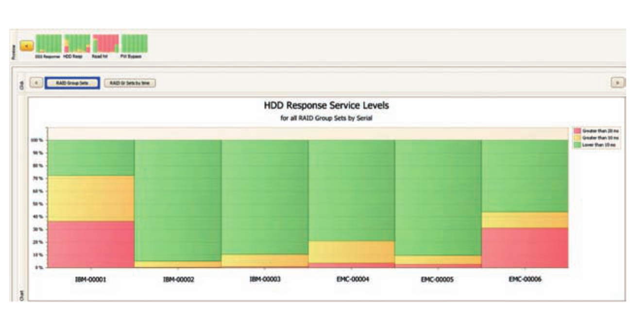The image size is (644, 326).
Task: Select the Read hit preview thumbnail
Action: click(x=104, y=44)
